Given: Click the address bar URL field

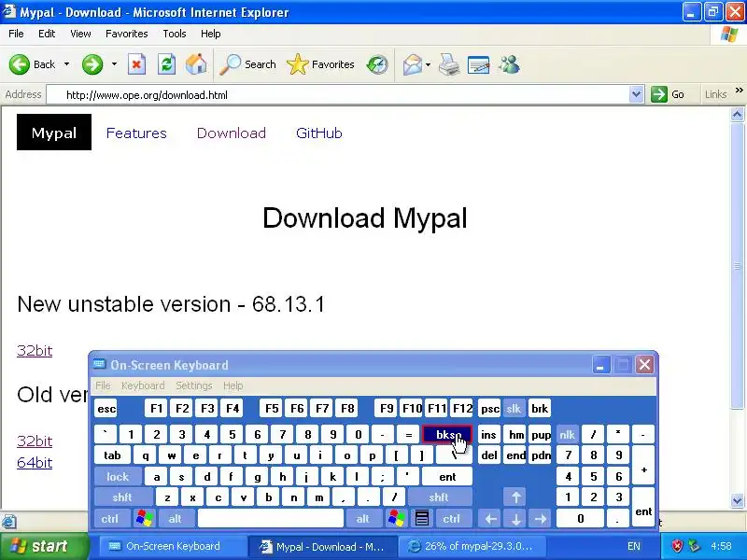Looking at the screenshot, I should click(345, 95).
